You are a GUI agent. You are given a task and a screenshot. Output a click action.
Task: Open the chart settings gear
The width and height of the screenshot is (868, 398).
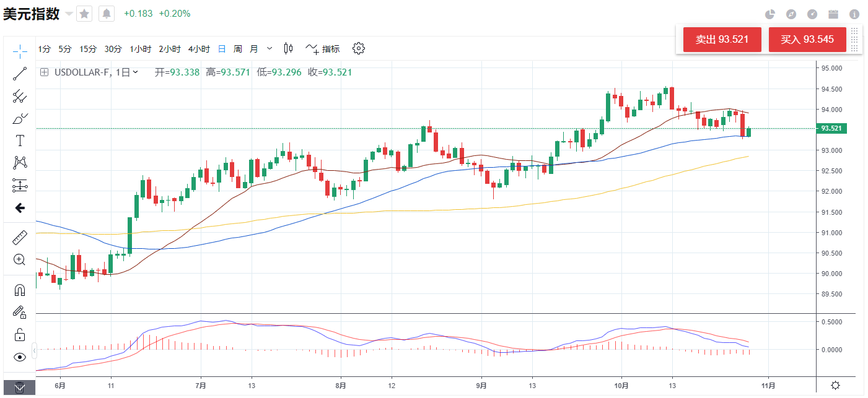point(359,48)
